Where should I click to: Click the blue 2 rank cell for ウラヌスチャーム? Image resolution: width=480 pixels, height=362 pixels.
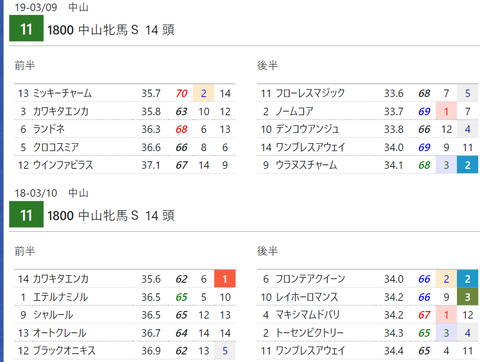coord(467,165)
